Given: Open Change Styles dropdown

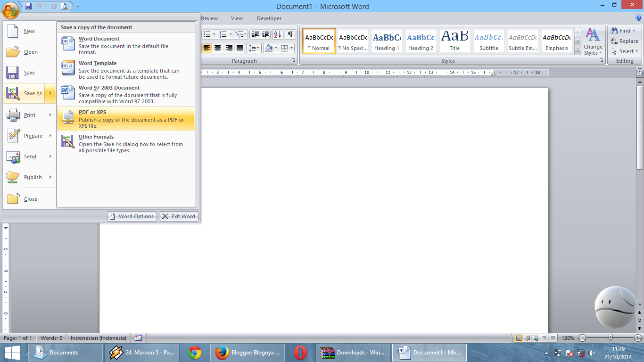Looking at the screenshot, I should 593,41.
